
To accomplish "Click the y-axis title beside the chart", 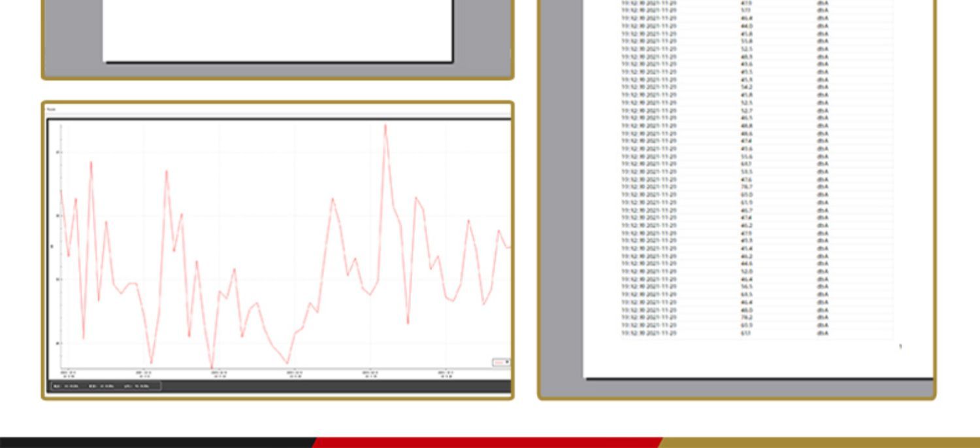I will click(x=53, y=247).
